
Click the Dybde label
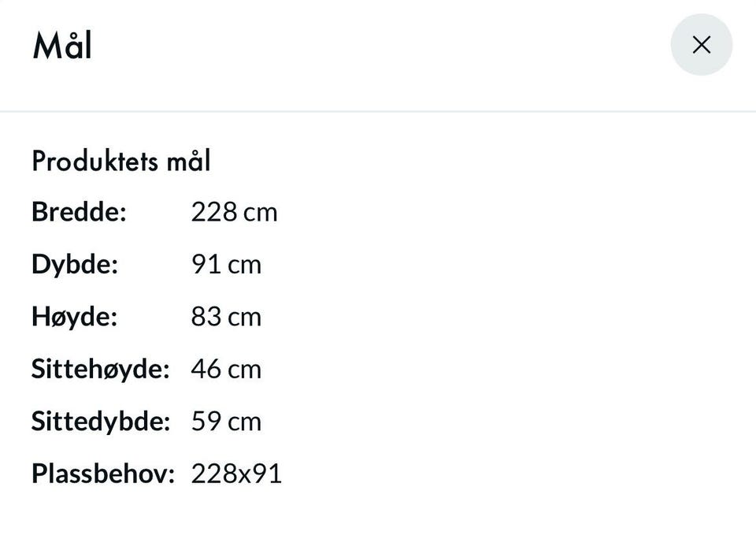pos(75,265)
